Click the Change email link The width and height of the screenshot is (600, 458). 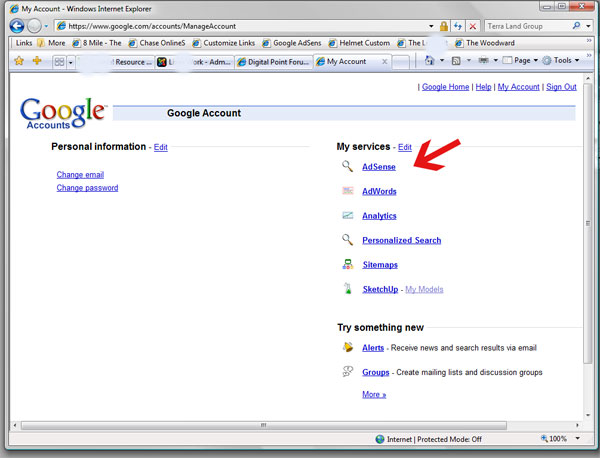point(80,175)
